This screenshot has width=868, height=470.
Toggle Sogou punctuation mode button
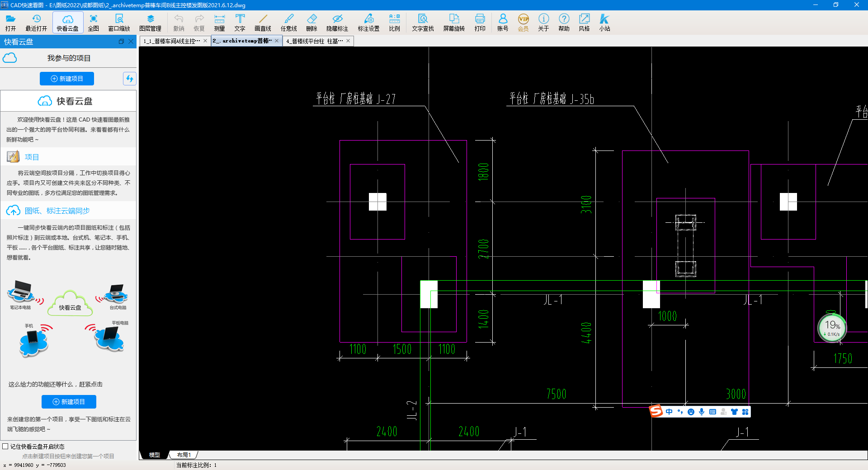click(680, 412)
